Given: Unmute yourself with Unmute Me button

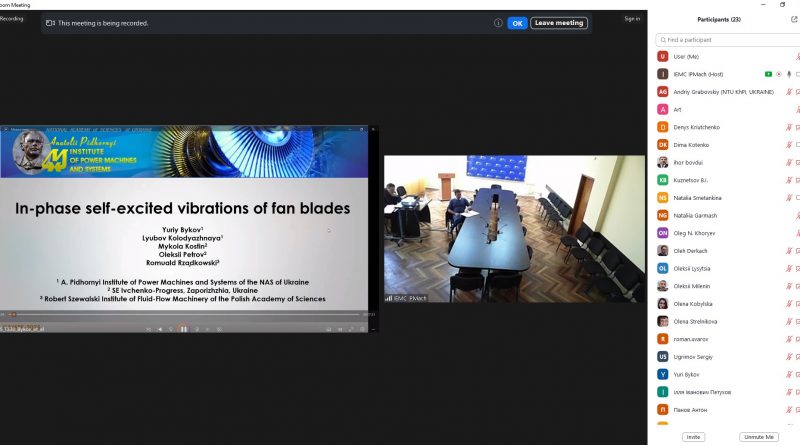Looking at the screenshot, I should click(758, 437).
